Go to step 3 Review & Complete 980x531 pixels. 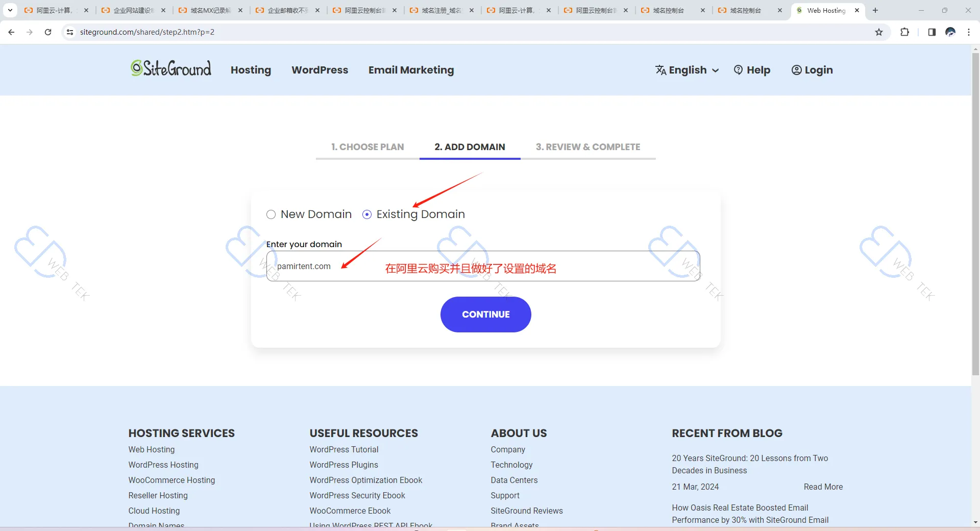[x=588, y=147]
